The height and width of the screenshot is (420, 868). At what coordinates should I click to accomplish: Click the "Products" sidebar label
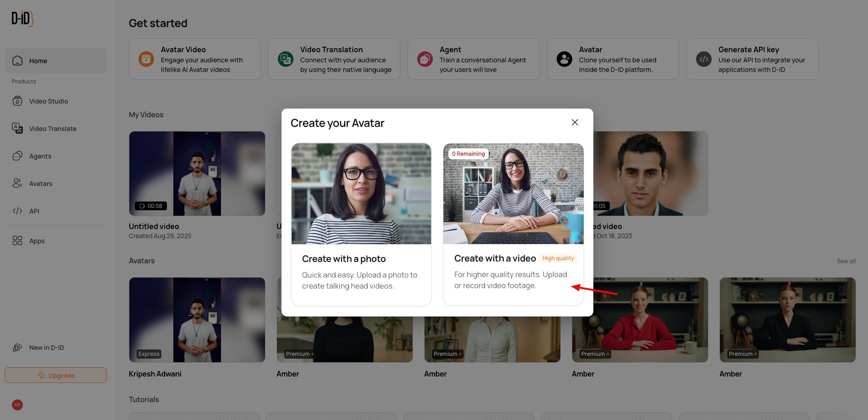[24, 81]
